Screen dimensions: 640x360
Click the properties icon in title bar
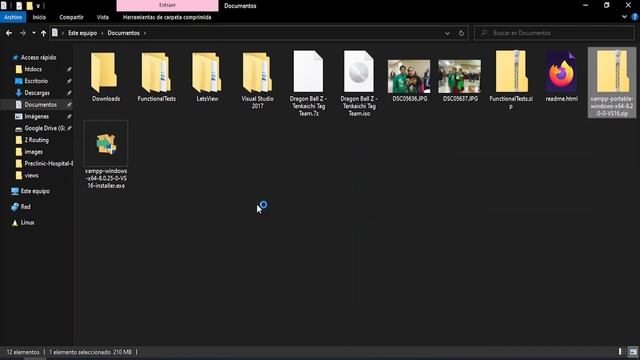click(19, 6)
